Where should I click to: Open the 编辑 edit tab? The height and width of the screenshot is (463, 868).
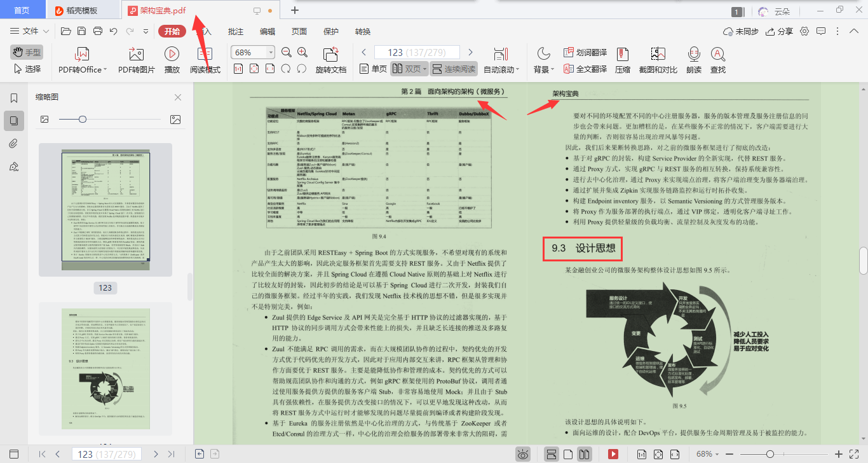click(268, 31)
